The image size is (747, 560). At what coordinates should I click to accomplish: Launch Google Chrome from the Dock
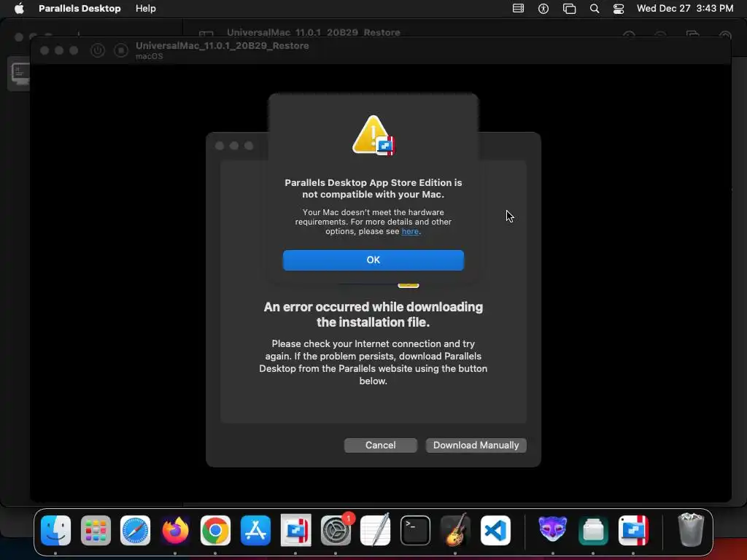pos(215,531)
